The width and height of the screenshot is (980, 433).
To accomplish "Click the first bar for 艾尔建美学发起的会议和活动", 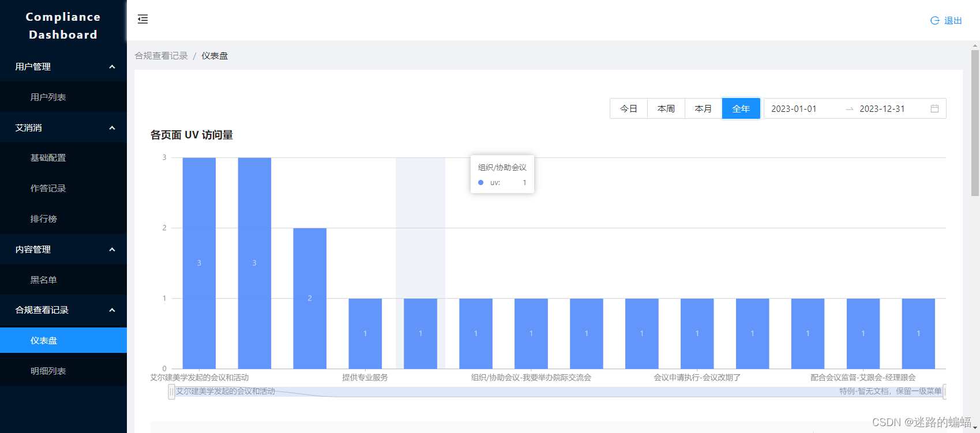I will (199, 263).
